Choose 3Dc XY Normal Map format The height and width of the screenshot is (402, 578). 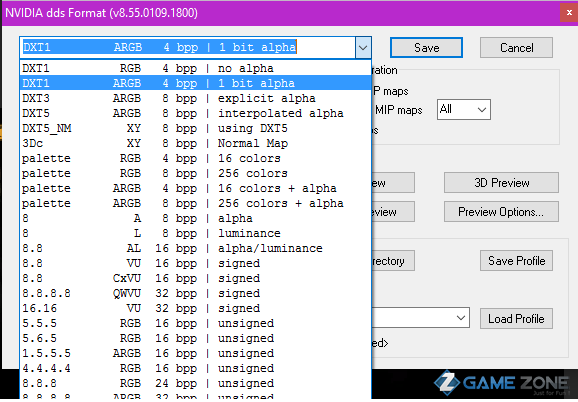point(195,143)
